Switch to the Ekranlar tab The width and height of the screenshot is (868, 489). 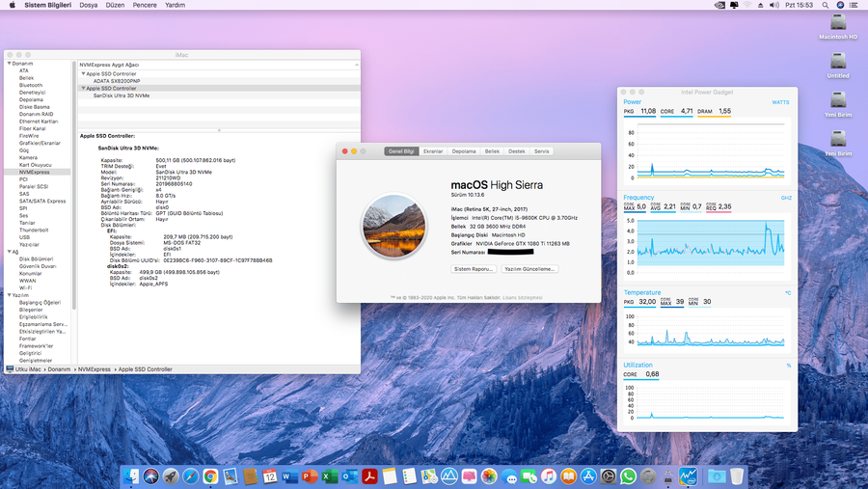coord(433,151)
